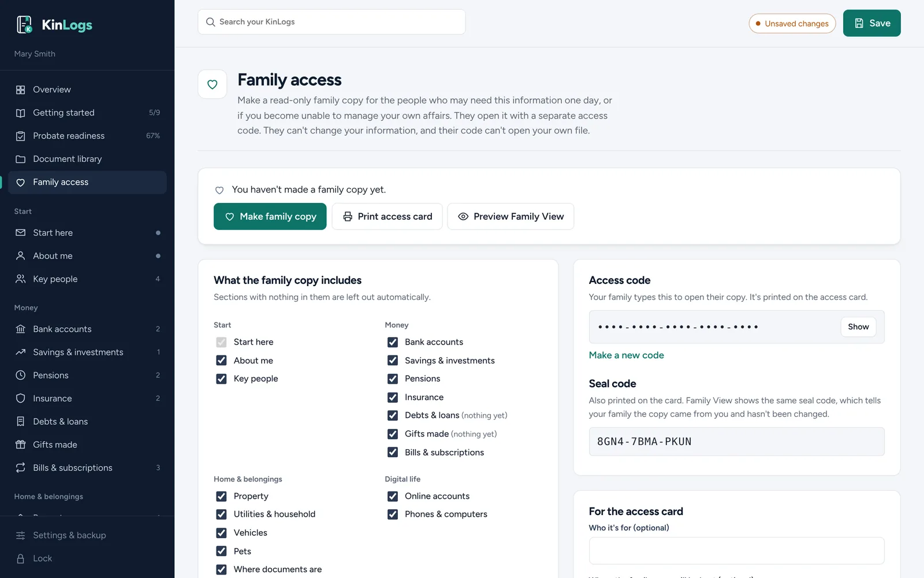Screen dimensions: 924x578
Task: Click Make a new code link
Action: click(626, 355)
